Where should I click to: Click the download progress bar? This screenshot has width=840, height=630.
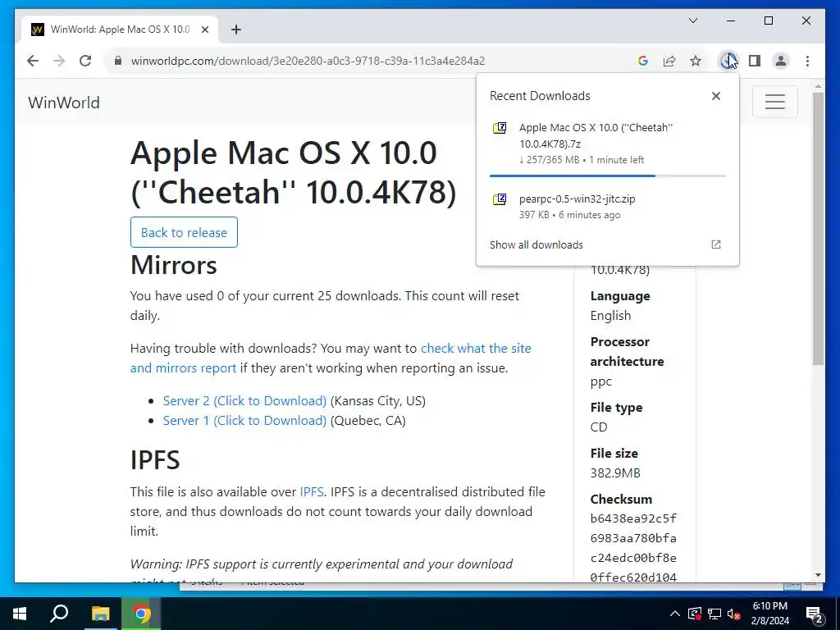click(608, 176)
